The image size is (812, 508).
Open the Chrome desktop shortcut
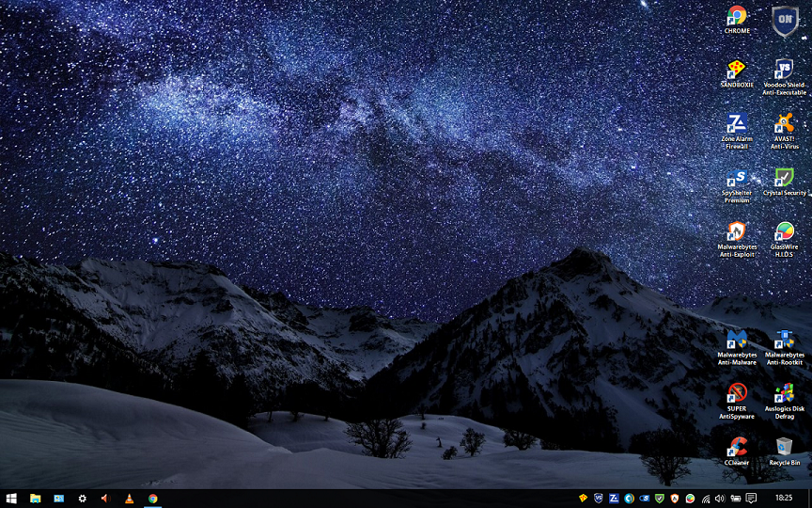(x=737, y=20)
